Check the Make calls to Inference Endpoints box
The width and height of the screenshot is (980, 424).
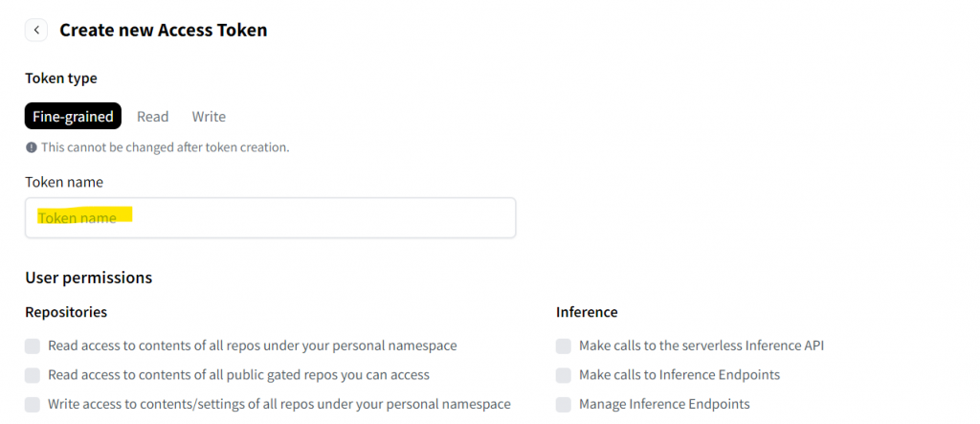pyautogui.click(x=564, y=375)
